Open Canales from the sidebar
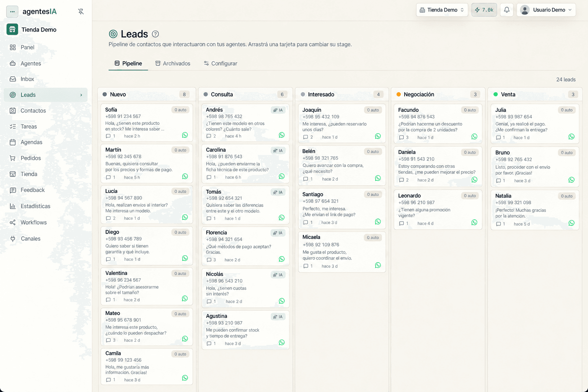 (46, 238)
